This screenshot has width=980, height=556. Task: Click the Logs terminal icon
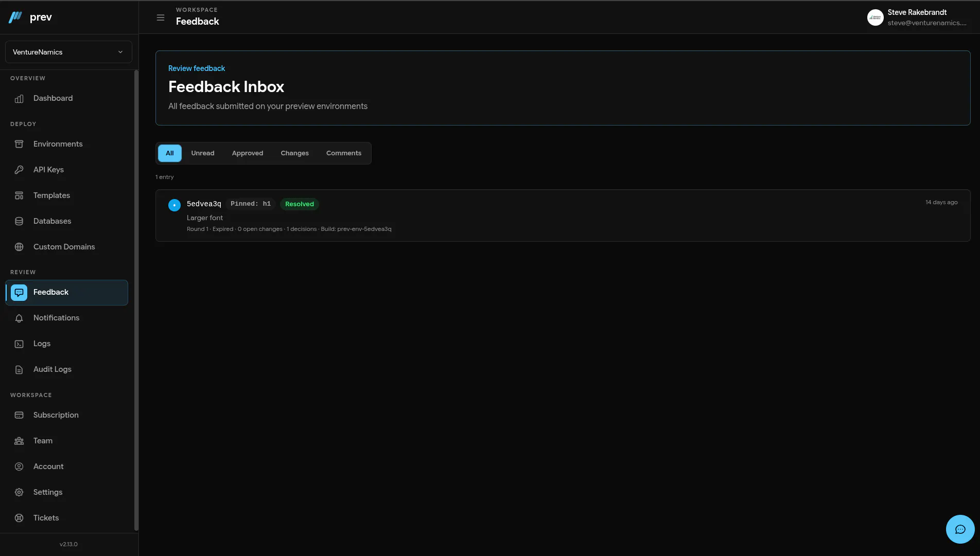(x=19, y=344)
